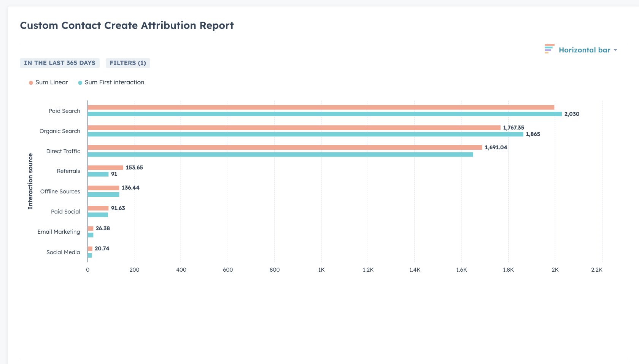639x364 pixels.
Task: Click the 91.63 value label
Action: coord(118,208)
